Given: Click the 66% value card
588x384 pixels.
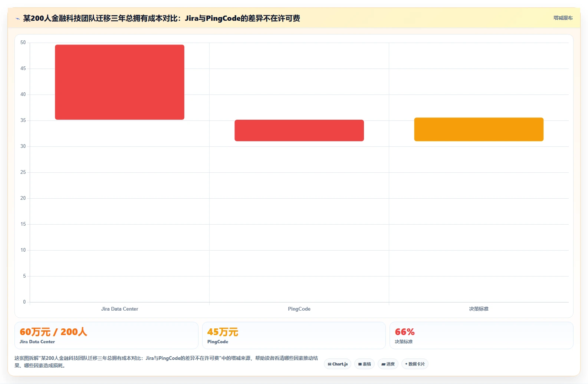Looking at the screenshot, I should 481,335.
